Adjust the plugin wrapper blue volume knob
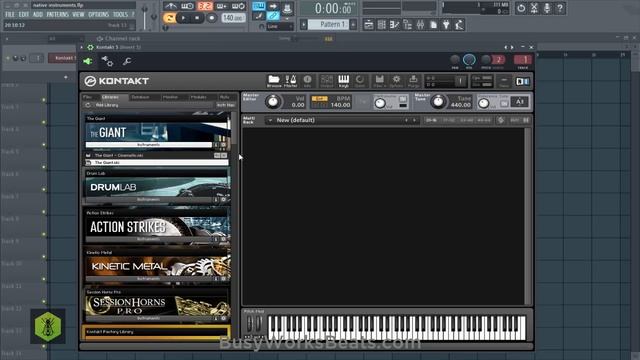 coord(469,60)
